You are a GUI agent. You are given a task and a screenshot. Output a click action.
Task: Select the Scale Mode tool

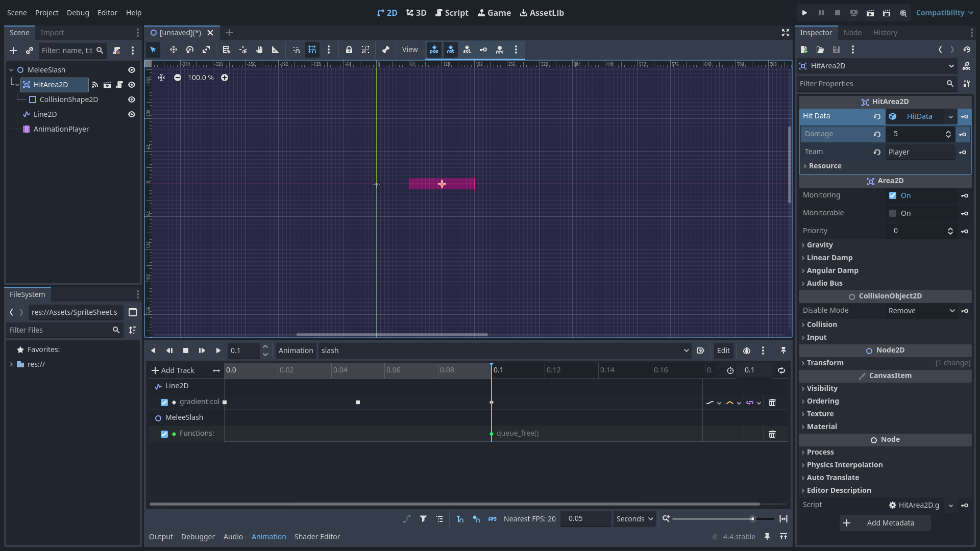tap(206, 49)
